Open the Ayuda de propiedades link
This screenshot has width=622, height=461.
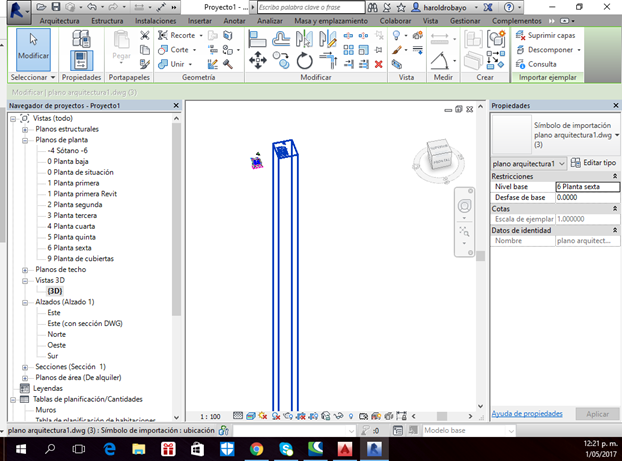click(527, 414)
